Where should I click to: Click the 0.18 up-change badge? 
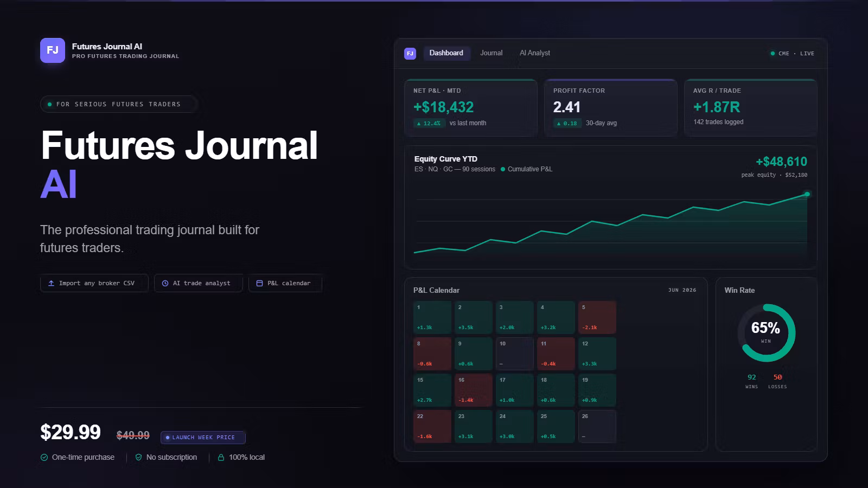567,123
